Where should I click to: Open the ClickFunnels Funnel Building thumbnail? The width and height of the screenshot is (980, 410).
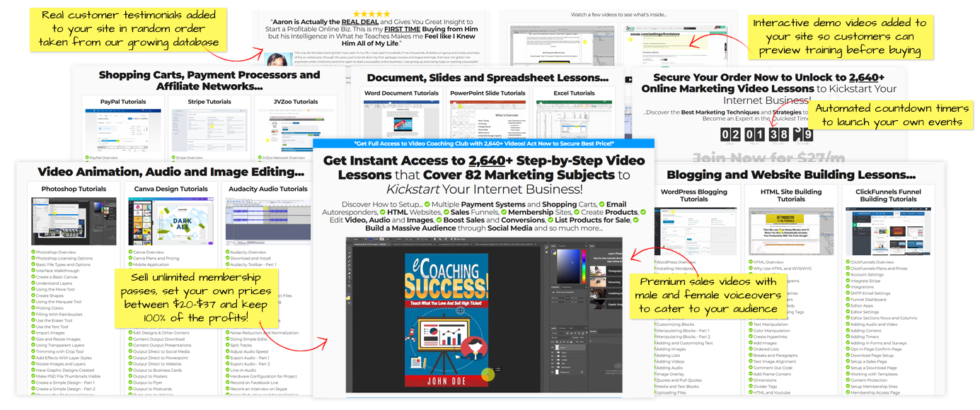coord(888,230)
